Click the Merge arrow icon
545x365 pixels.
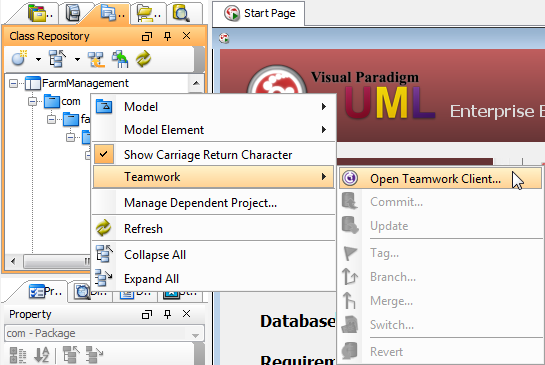point(349,300)
